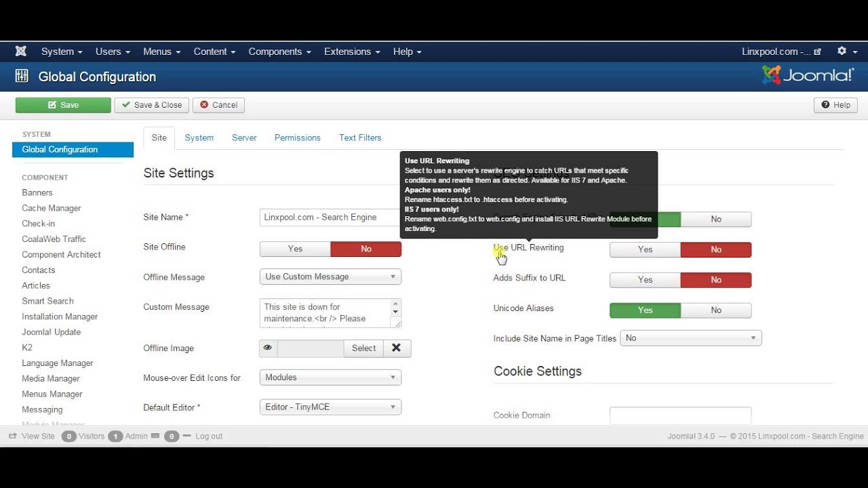Open CoalaWeb Traffic in sidebar
Image resolution: width=868 pixels, height=488 pixels.
54,239
